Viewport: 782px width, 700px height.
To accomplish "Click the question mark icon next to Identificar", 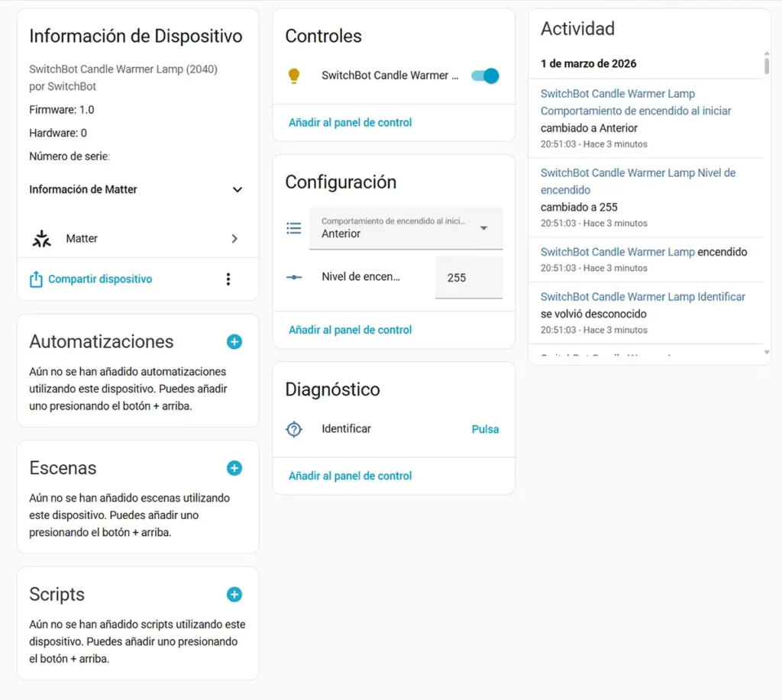I will pyautogui.click(x=294, y=429).
